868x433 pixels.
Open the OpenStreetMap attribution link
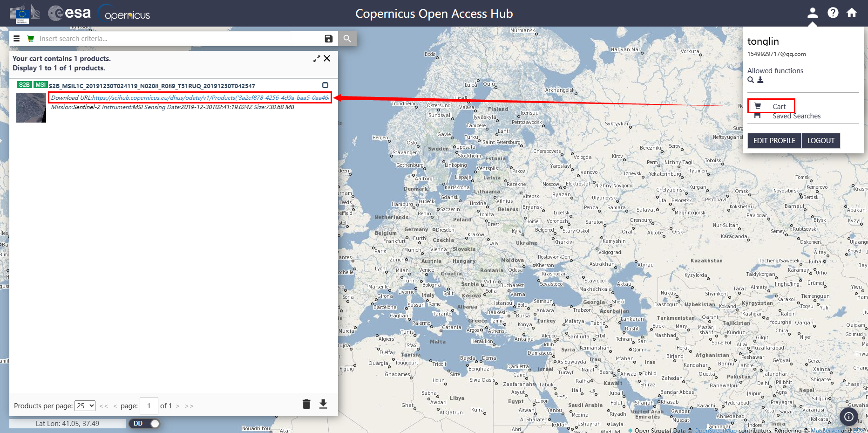pos(715,430)
